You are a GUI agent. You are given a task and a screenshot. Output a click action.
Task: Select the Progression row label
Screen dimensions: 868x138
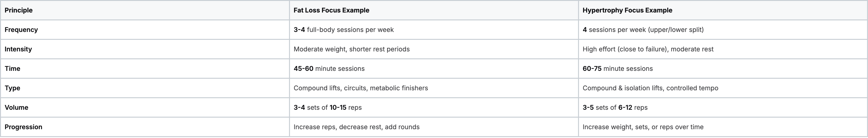24,127
